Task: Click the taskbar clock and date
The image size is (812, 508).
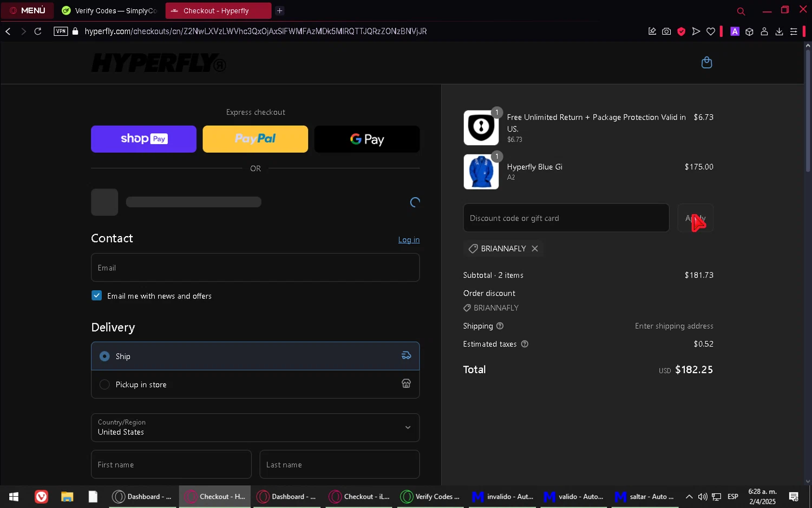Action: 762,497
